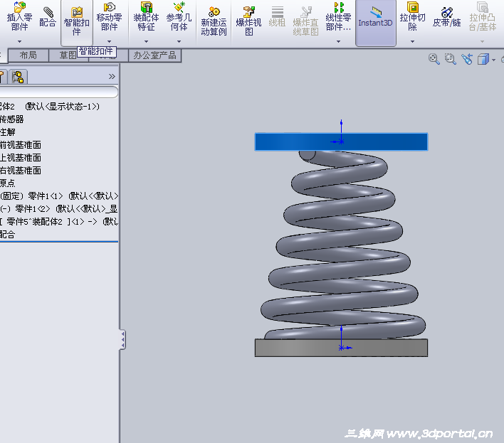Click the Exploded View (爆炸视图) tool
This screenshot has width=504, height=443.
[x=248, y=21]
